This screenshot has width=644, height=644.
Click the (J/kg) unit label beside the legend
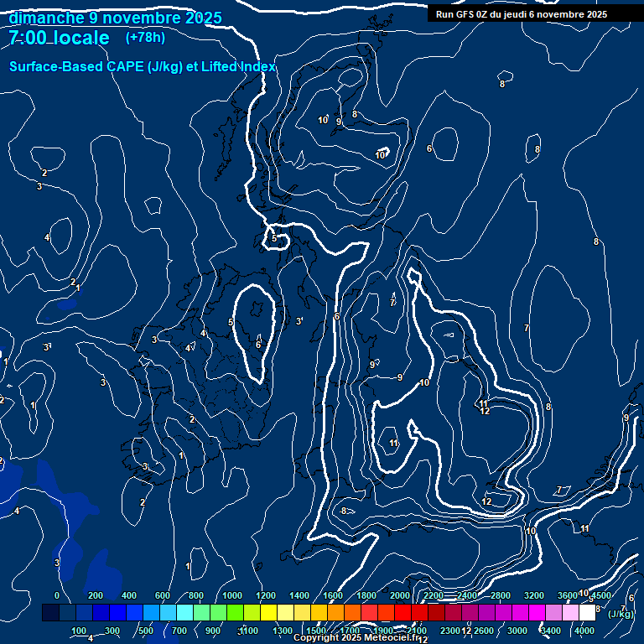[x=621, y=614]
